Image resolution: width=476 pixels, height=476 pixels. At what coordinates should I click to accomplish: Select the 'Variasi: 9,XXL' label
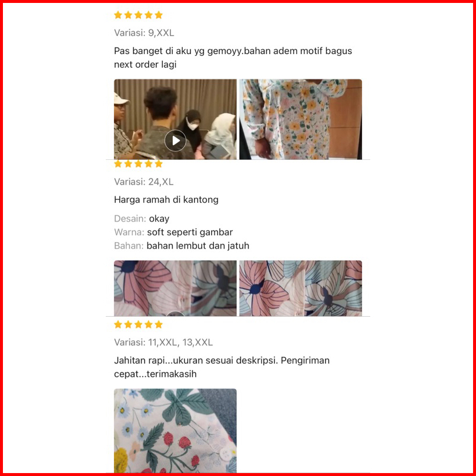tap(144, 33)
